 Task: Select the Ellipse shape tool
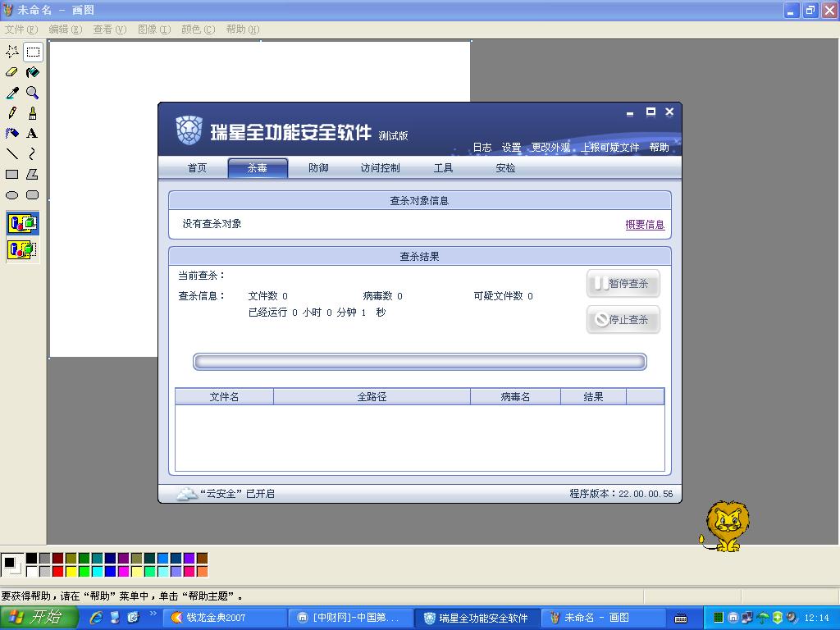tap(12, 195)
